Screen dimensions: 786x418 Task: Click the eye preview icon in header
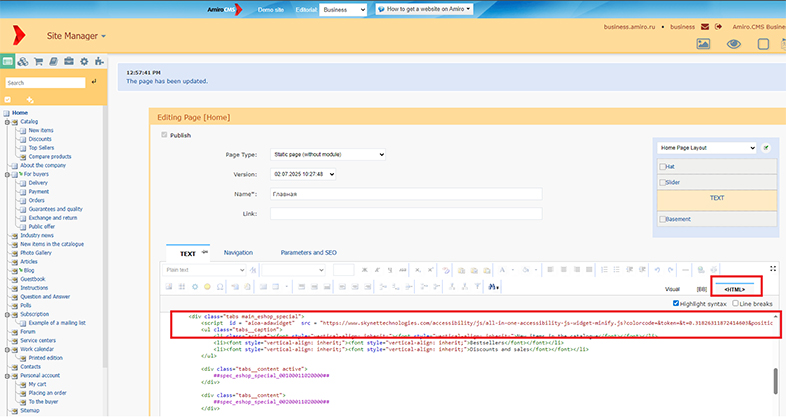[734, 44]
